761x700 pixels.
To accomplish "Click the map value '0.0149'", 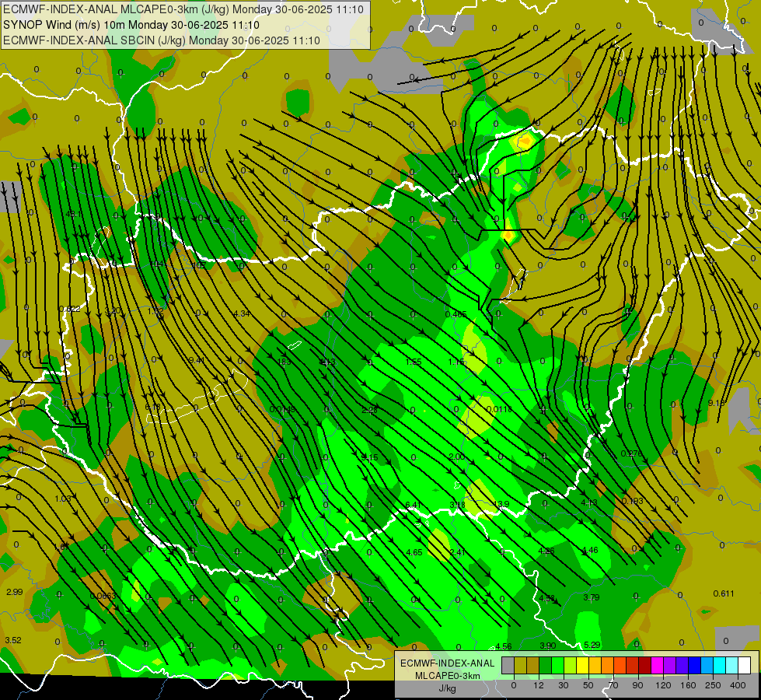I will point(282,410).
